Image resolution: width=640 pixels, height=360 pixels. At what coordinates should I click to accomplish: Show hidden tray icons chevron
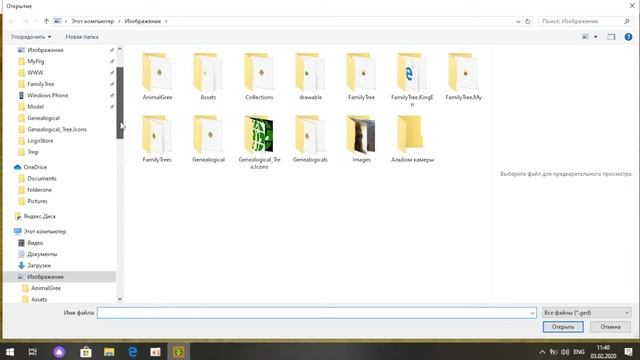click(x=542, y=352)
